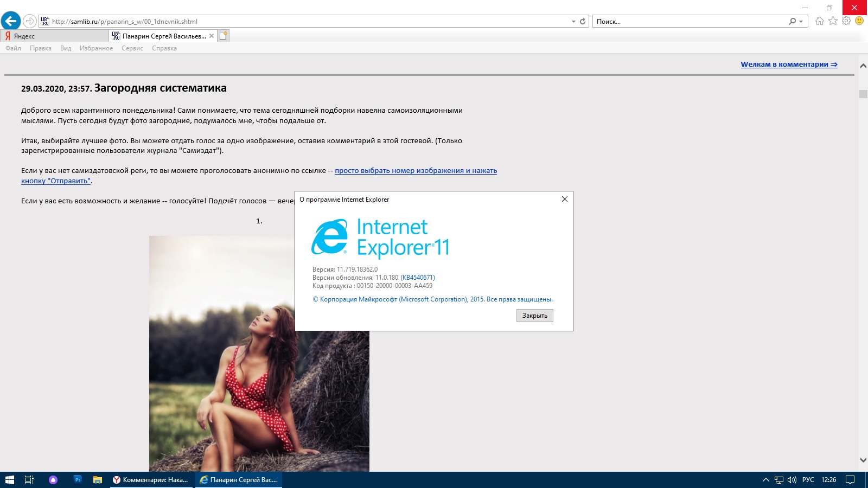Click the Forward navigation arrow
Image resolution: width=868 pixels, height=488 pixels.
30,21
